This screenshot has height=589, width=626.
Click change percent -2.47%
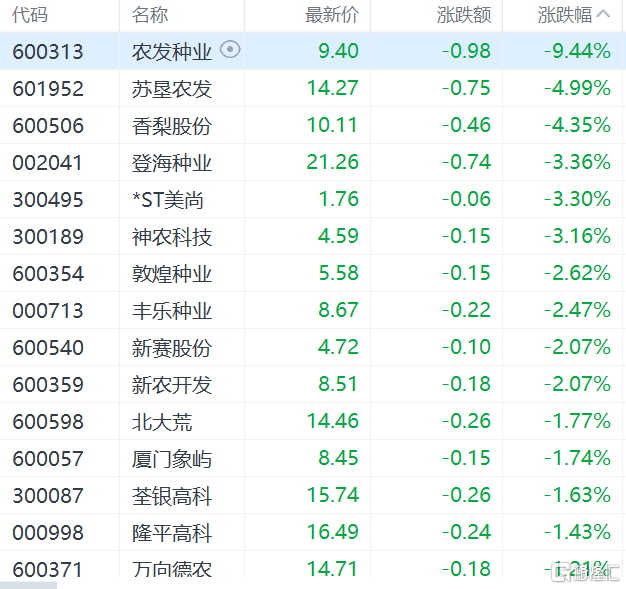(578, 310)
